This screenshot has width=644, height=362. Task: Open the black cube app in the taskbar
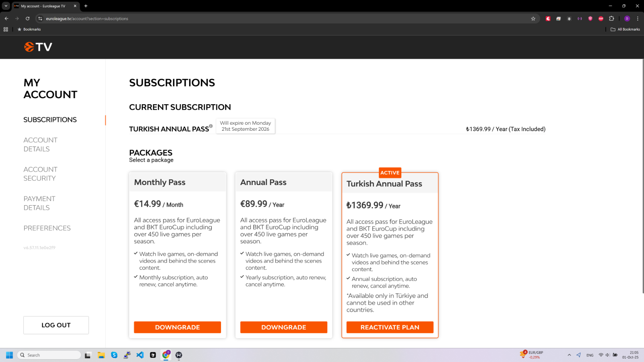click(153, 355)
